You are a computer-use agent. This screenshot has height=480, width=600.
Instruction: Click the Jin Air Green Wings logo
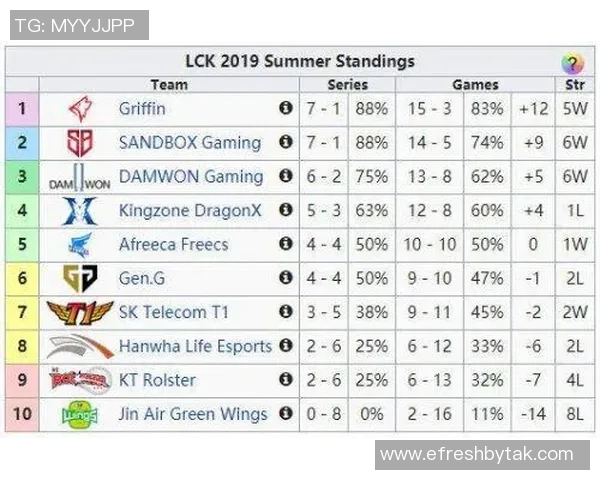(79, 414)
